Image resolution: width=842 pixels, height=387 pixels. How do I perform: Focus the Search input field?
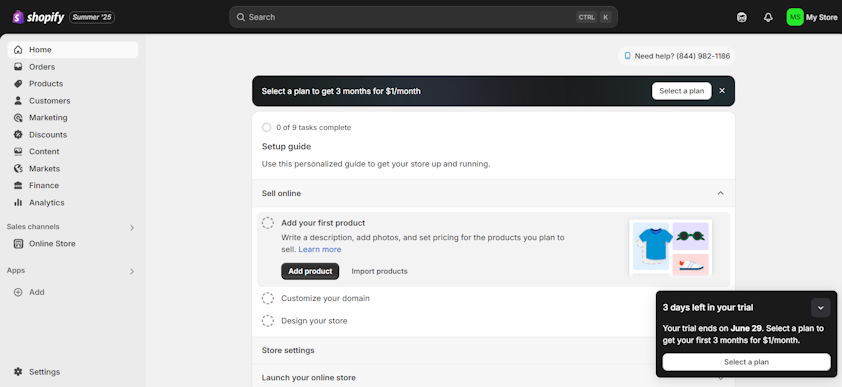423,17
